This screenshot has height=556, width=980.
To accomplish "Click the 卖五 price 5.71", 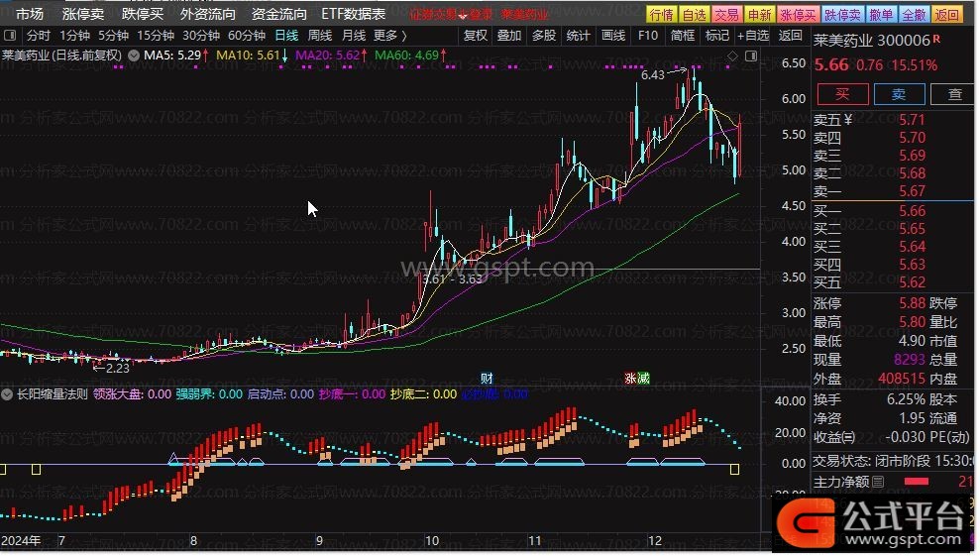I will click(912, 120).
